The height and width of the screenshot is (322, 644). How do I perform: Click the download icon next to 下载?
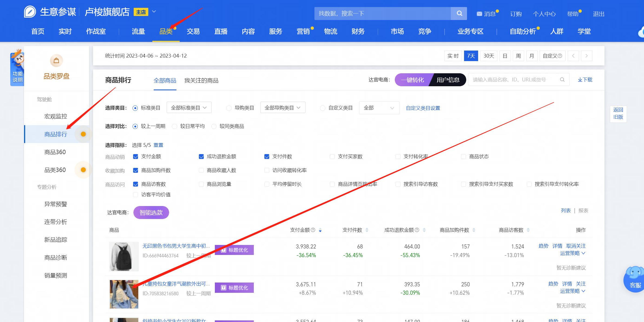pyautogui.click(x=580, y=80)
